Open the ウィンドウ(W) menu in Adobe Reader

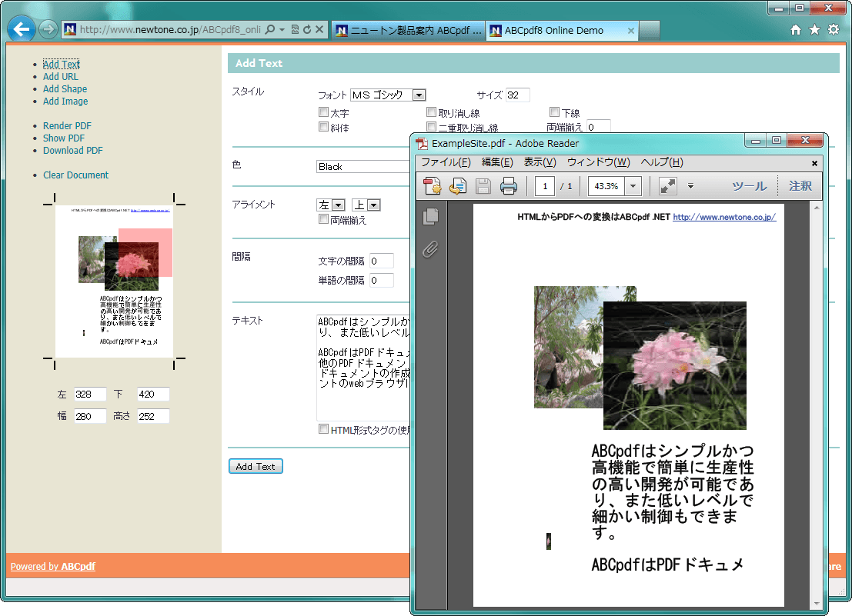(x=598, y=162)
